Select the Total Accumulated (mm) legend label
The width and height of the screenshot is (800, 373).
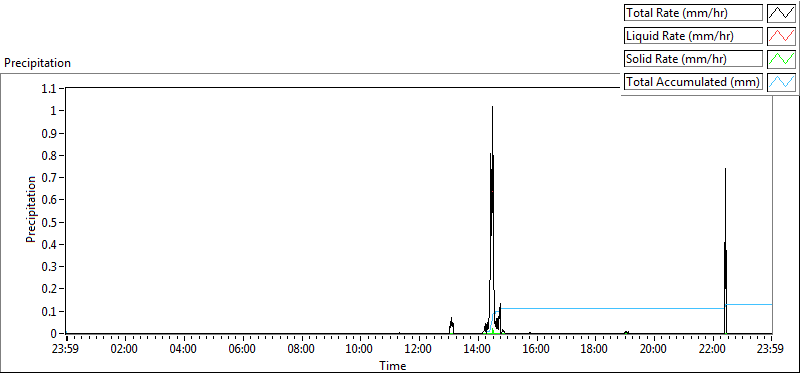[x=693, y=82]
